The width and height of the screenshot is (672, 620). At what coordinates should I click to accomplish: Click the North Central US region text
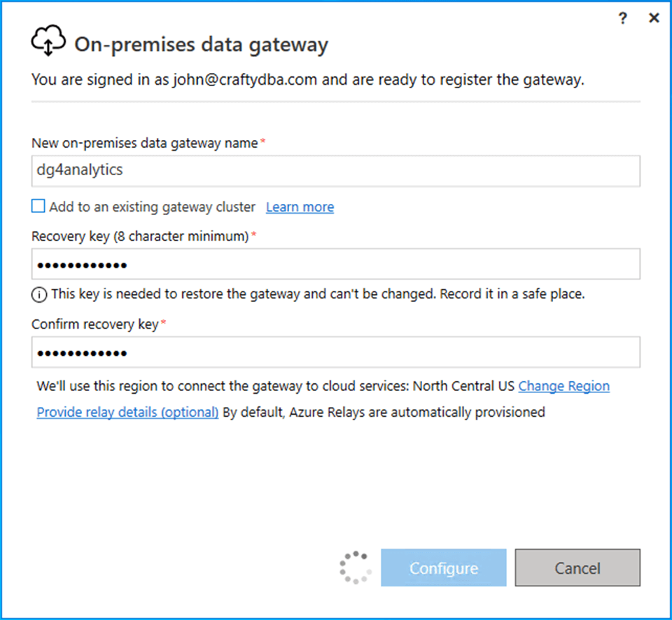coord(463,386)
